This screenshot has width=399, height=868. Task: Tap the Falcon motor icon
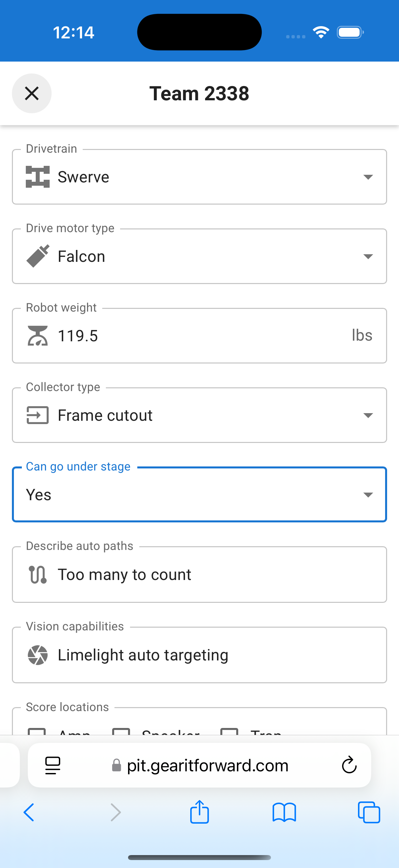pyautogui.click(x=38, y=257)
